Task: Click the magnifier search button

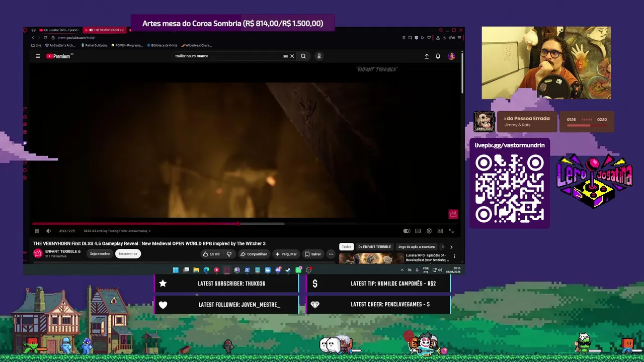Action: click(x=303, y=56)
